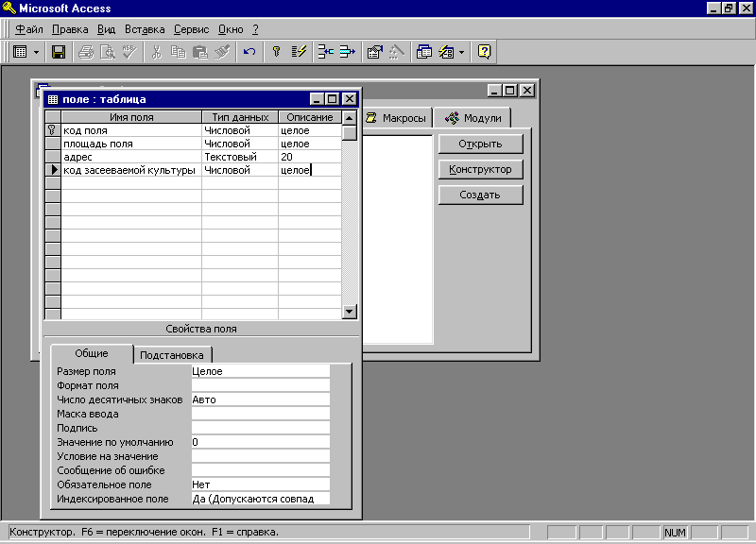
Task: Click the Paste clipboard icon
Action: 200,52
